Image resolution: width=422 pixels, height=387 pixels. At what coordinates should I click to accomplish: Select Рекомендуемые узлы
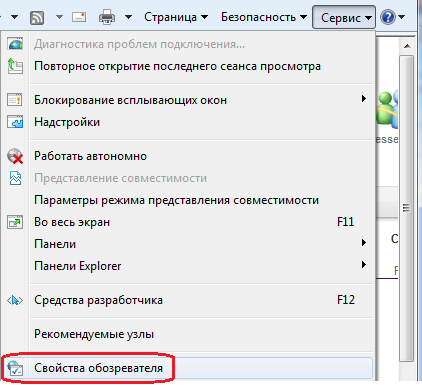point(202,334)
